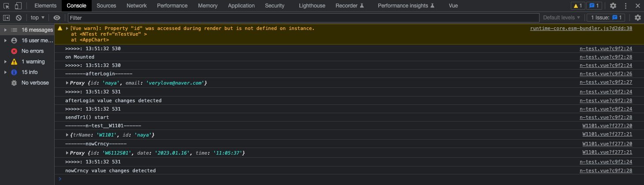Viewport: 644px width, 185px height.
Task: Create a live expression with the eye icon
Action: (x=57, y=18)
